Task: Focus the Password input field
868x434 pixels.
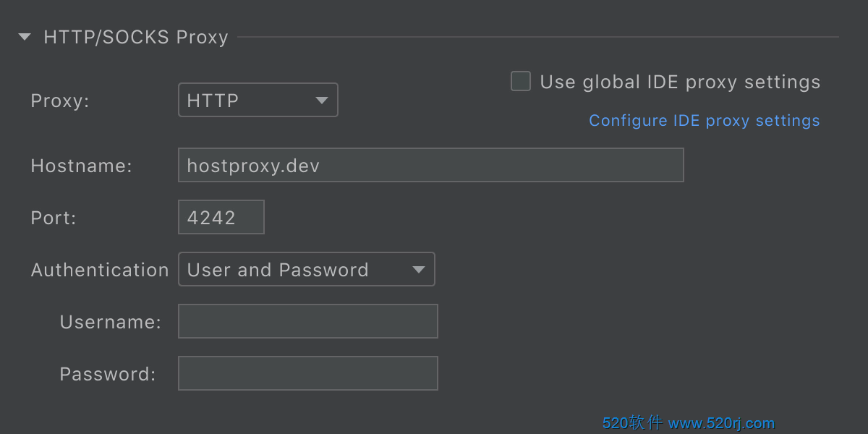Action: click(x=308, y=373)
